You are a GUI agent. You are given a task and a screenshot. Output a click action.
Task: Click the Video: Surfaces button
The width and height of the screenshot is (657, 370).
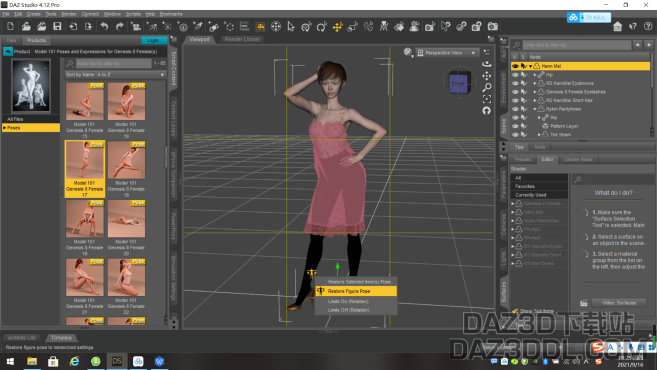618,303
